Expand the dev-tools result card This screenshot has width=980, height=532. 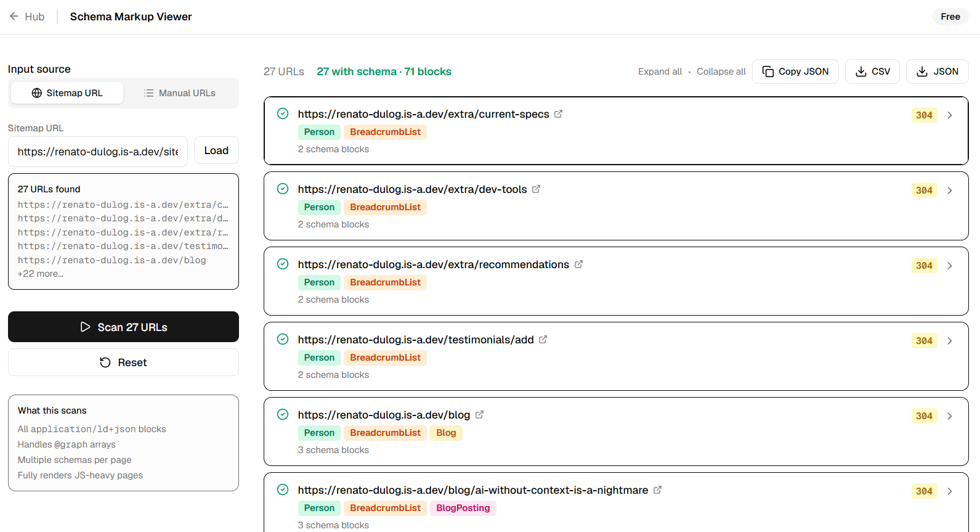pyautogui.click(x=950, y=190)
